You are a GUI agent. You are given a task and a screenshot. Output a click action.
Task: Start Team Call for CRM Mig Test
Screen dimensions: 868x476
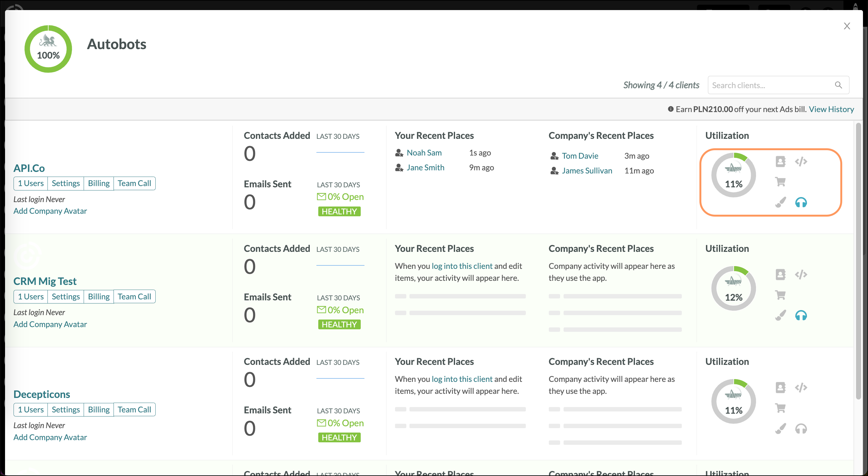point(135,297)
